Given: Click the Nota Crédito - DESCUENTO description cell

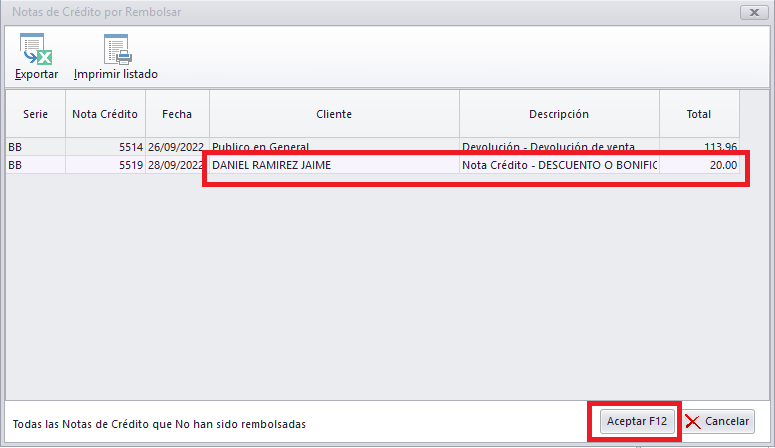Looking at the screenshot, I should click(558, 165).
